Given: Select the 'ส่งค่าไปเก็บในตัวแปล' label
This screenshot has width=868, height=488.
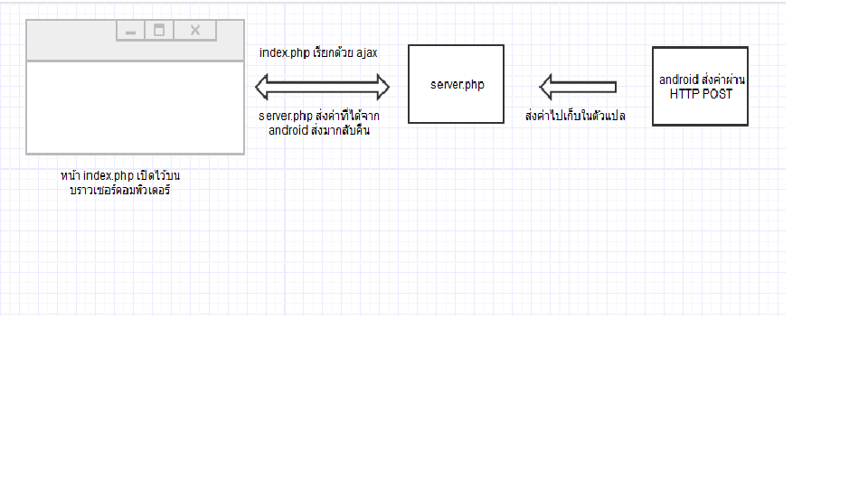Looking at the screenshot, I should click(x=575, y=117).
